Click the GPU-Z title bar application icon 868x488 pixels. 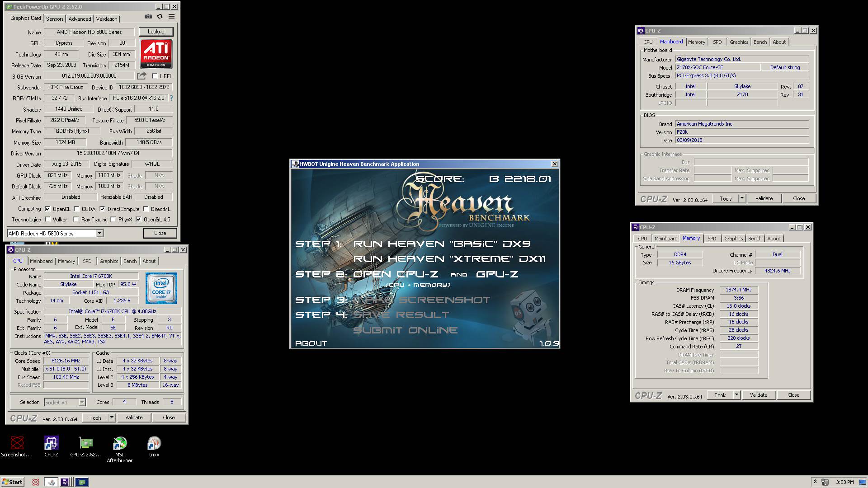[9, 7]
